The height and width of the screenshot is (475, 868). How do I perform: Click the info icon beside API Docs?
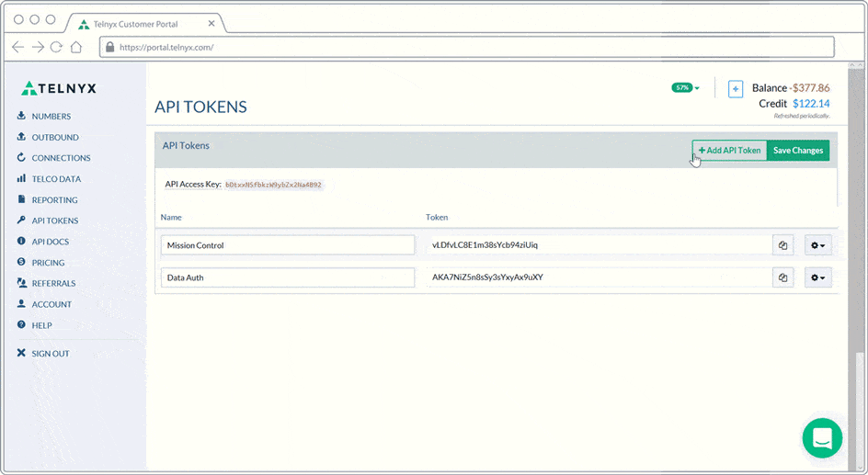(x=21, y=241)
